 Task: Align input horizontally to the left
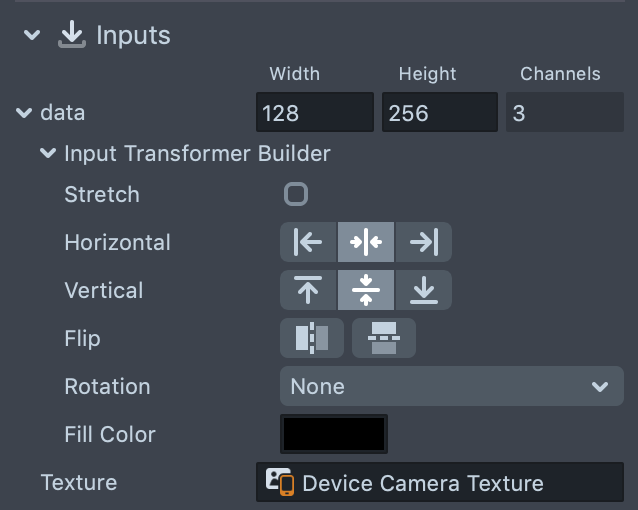[308, 242]
